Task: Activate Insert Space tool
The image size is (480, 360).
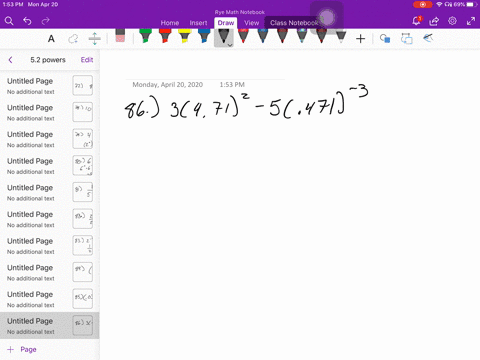Action: [95, 39]
